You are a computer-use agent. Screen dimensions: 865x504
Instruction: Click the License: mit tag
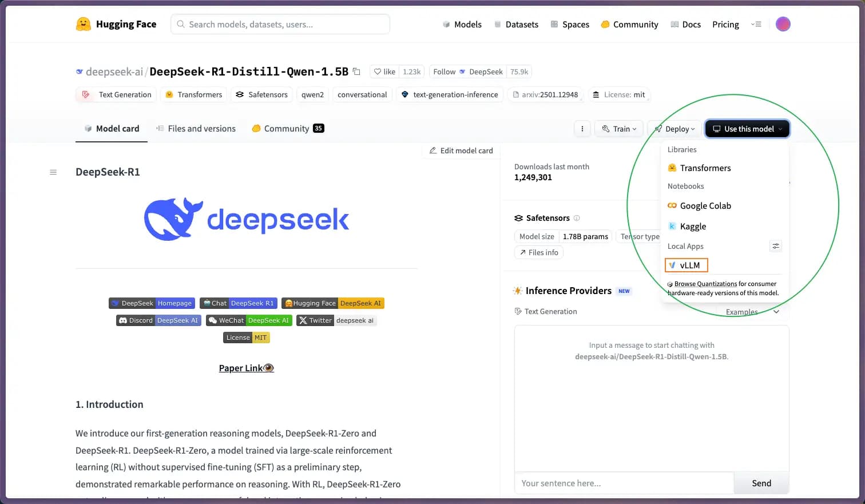point(618,94)
